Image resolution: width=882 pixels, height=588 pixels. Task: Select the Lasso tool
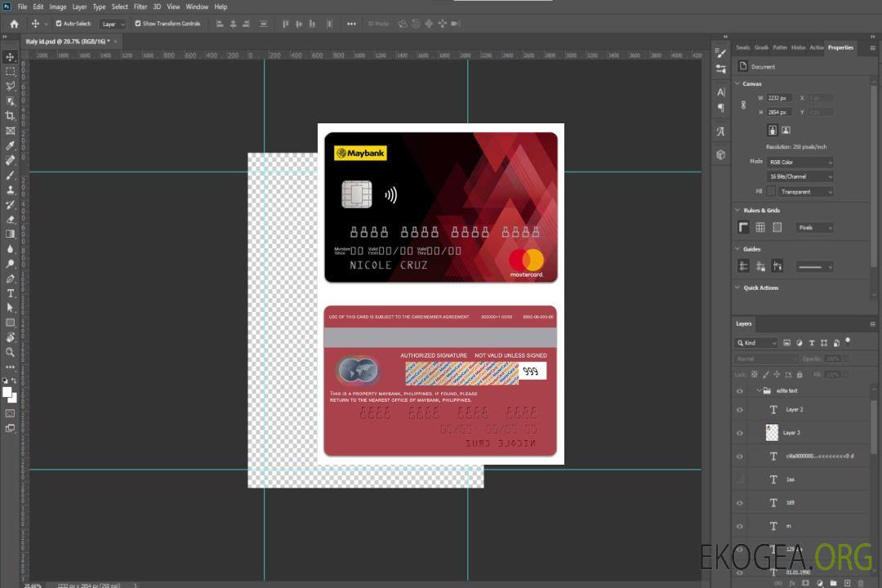click(10, 86)
